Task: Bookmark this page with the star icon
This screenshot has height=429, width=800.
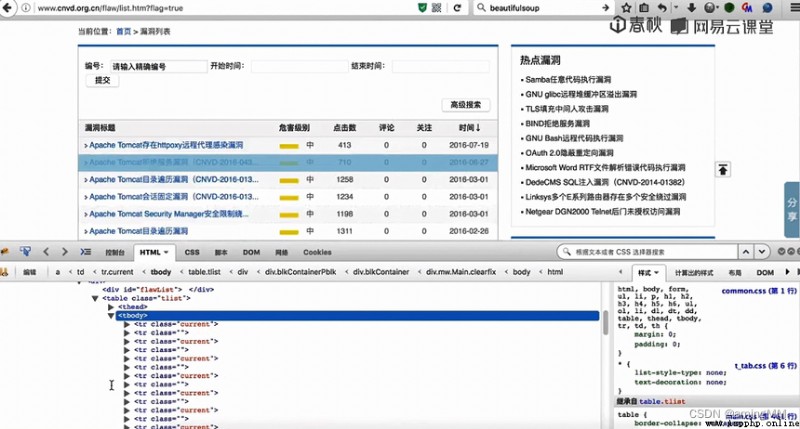Action: 627,8
